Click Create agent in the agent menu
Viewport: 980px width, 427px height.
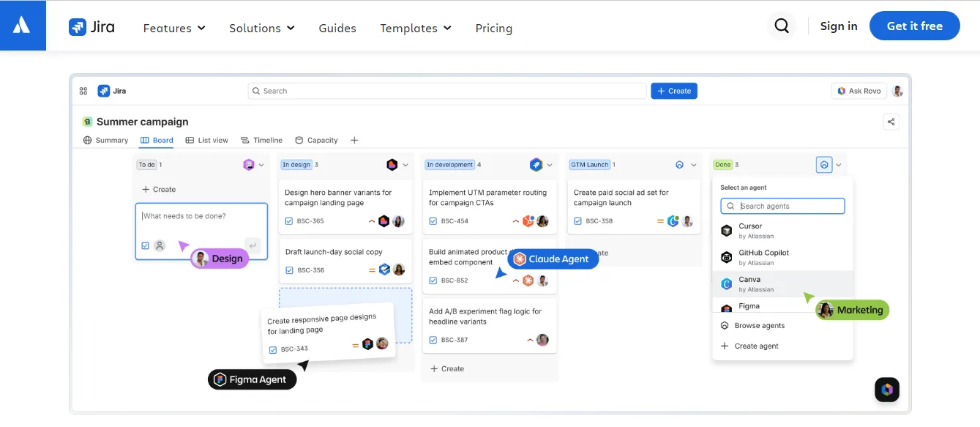point(750,346)
